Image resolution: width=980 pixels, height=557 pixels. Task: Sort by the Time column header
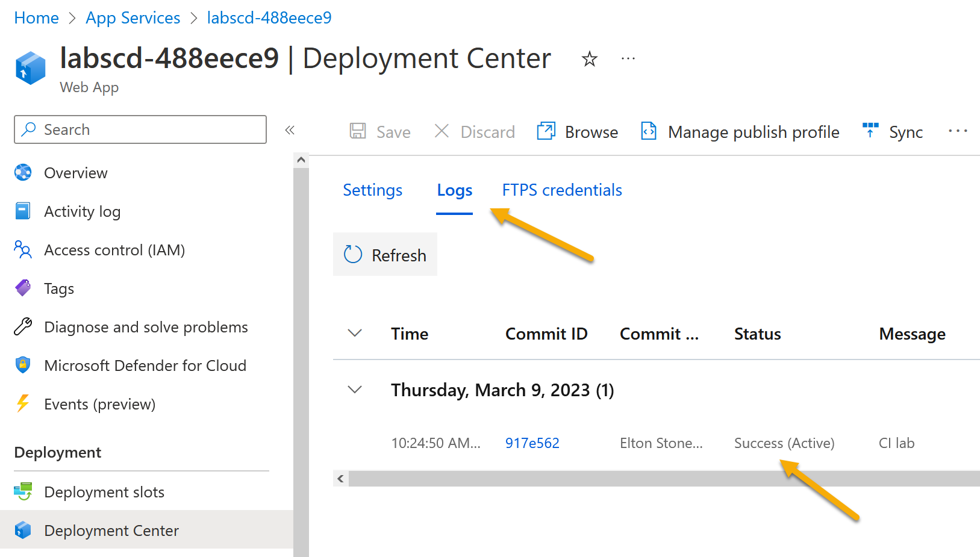(x=410, y=334)
